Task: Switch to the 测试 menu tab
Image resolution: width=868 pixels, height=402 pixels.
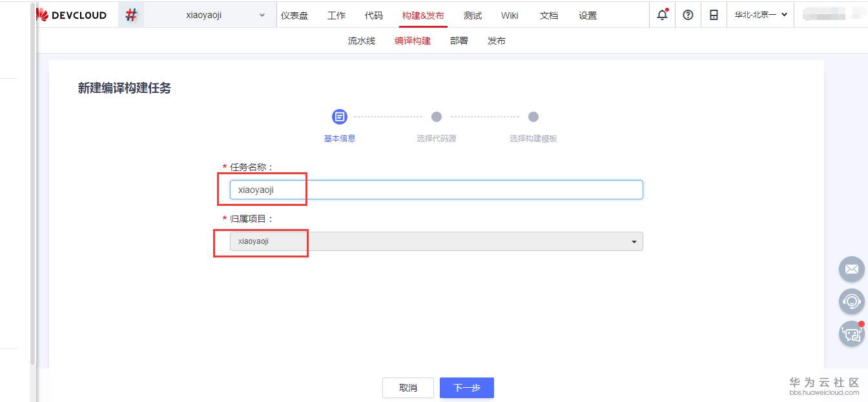Action: (472, 15)
